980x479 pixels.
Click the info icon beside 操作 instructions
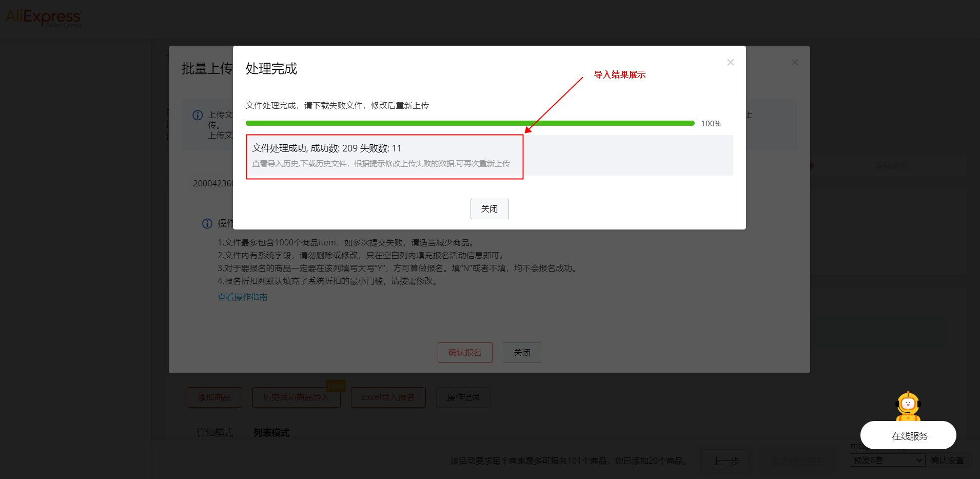207,223
